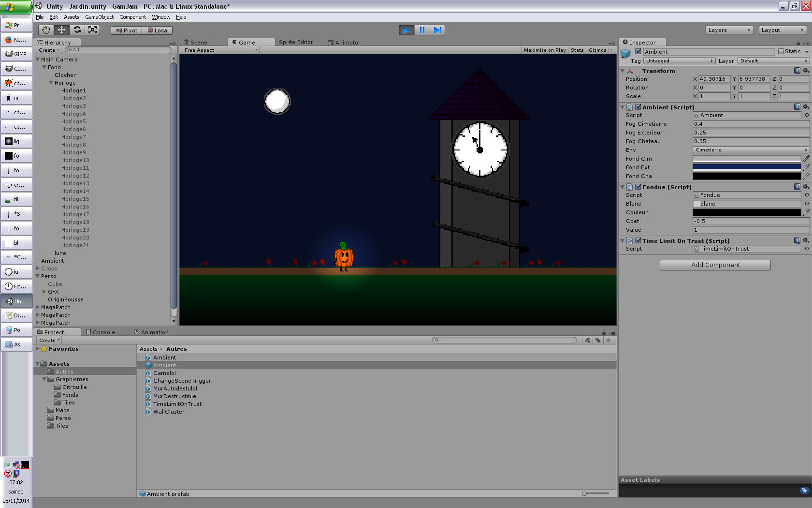
Task: Click the eyedropper next to Fond Ext
Action: pyautogui.click(x=806, y=167)
